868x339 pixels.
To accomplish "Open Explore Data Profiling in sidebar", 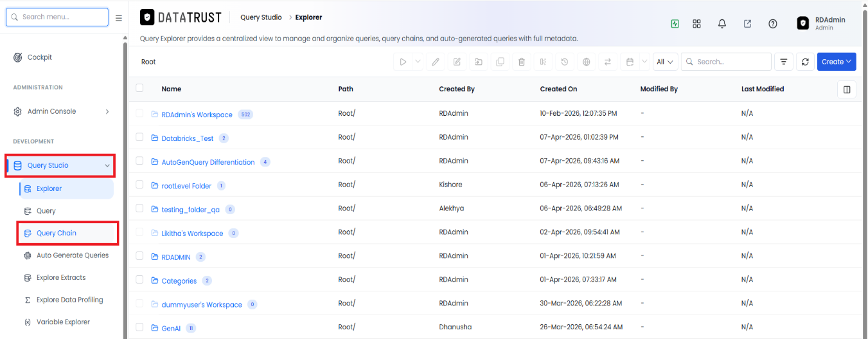I will 69,300.
